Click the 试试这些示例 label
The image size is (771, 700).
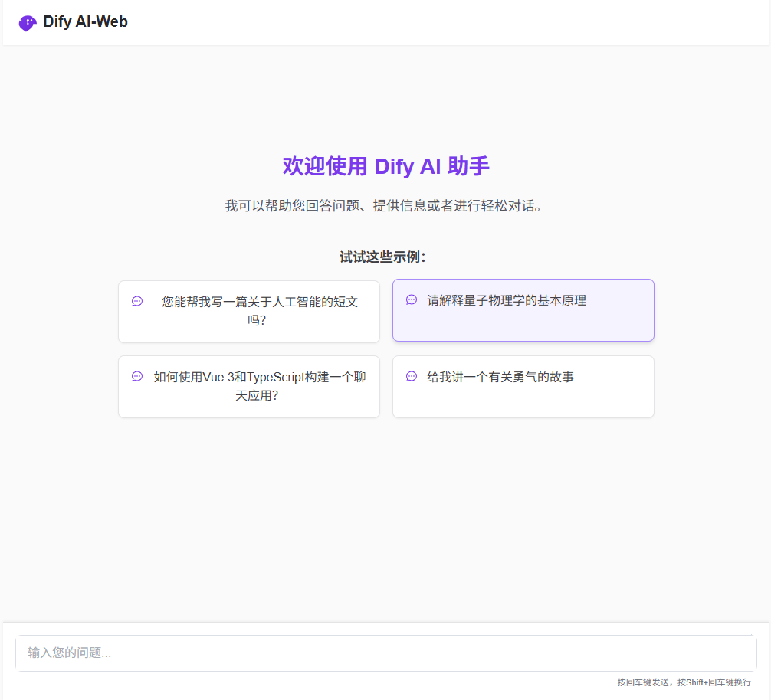(382, 257)
